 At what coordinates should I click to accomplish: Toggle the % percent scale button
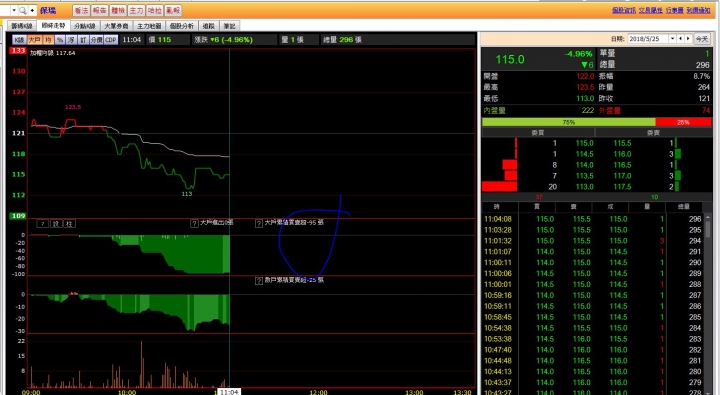pyautogui.click(x=60, y=40)
